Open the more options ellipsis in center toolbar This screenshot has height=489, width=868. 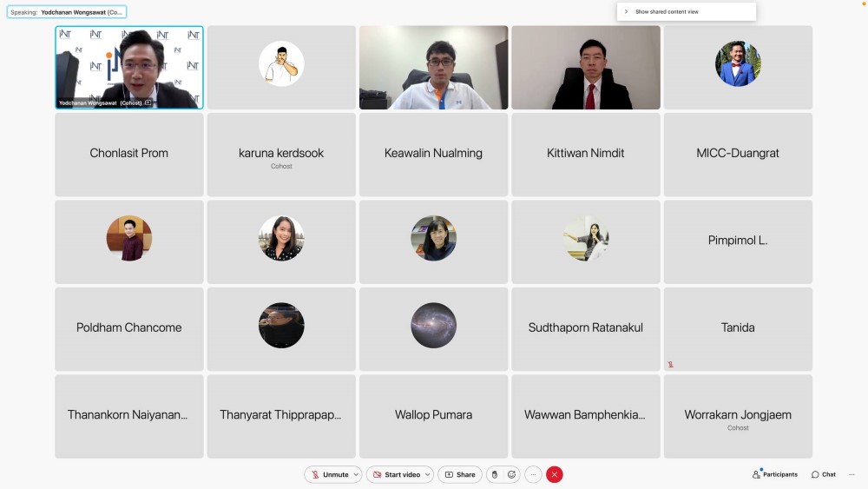(x=533, y=474)
